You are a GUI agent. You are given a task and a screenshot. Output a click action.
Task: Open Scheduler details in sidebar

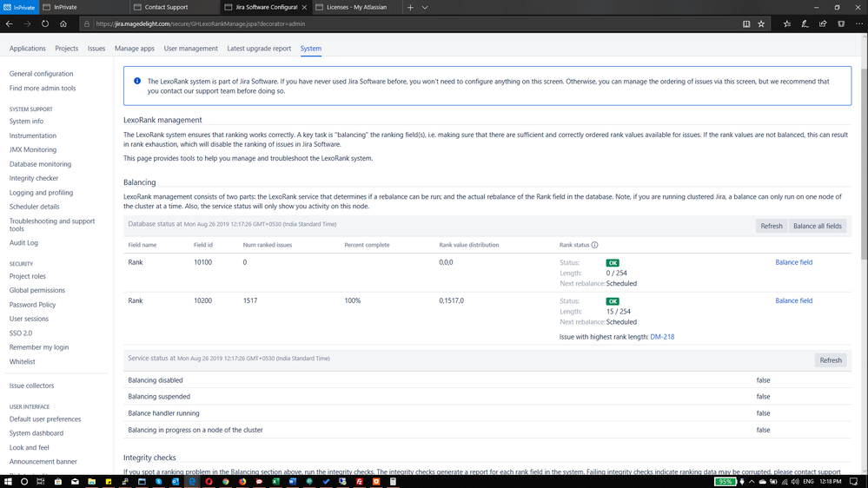pyautogui.click(x=35, y=207)
